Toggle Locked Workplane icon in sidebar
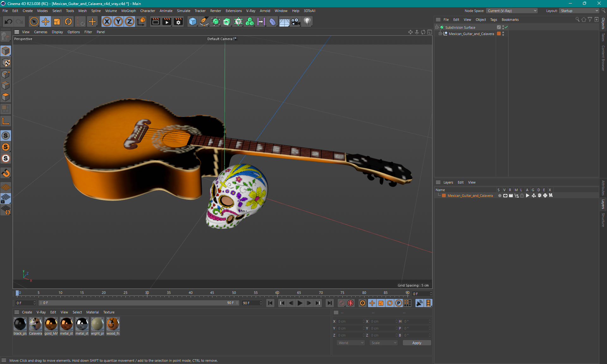This screenshot has height=364, width=607. [x=6, y=199]
